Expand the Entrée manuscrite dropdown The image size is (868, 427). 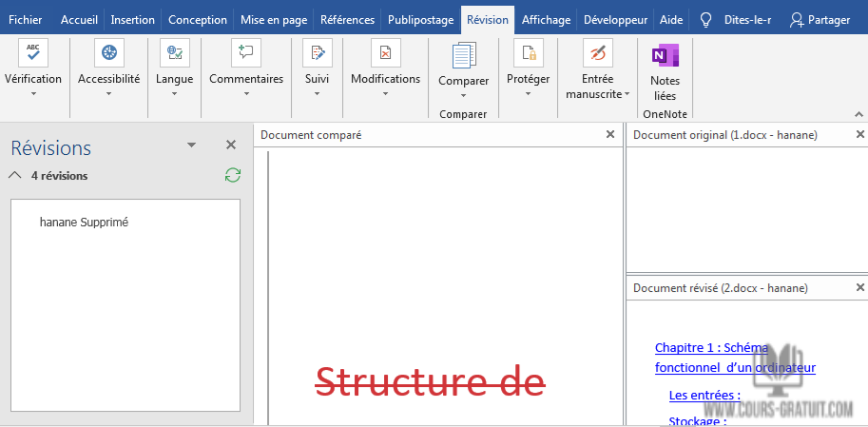click(627, 94)
